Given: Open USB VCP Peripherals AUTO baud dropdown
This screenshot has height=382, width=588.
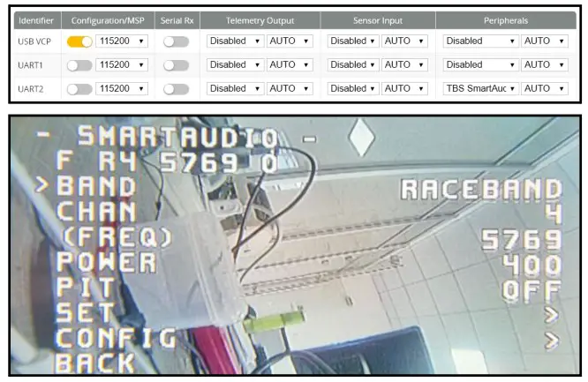Looking at the screenshot, I should click(x=545, y=41).
